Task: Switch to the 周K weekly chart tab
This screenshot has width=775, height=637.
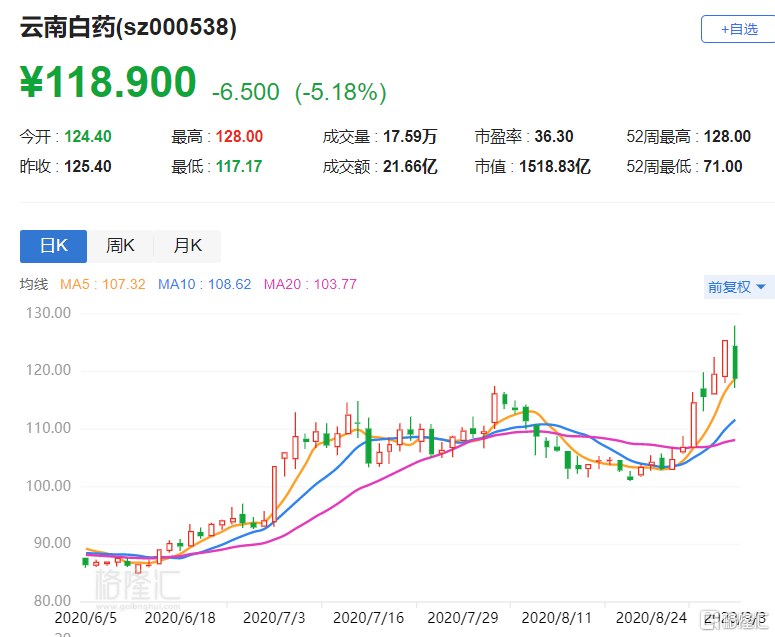Action: (120, 246)
